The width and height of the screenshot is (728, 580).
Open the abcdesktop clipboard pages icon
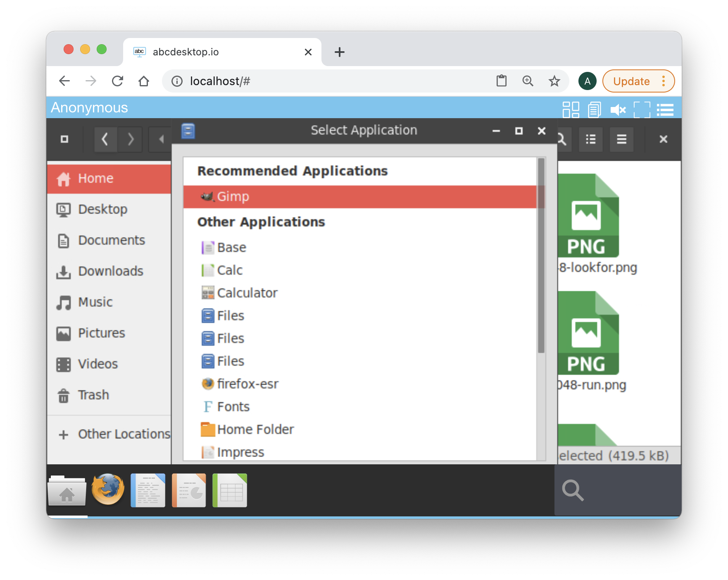point(595,109)
